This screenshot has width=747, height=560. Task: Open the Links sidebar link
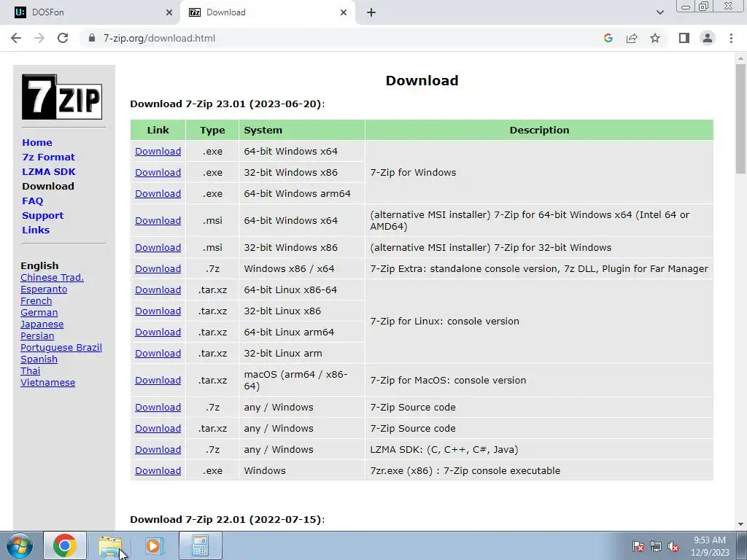pyautogui.click(x=36, y=230)
